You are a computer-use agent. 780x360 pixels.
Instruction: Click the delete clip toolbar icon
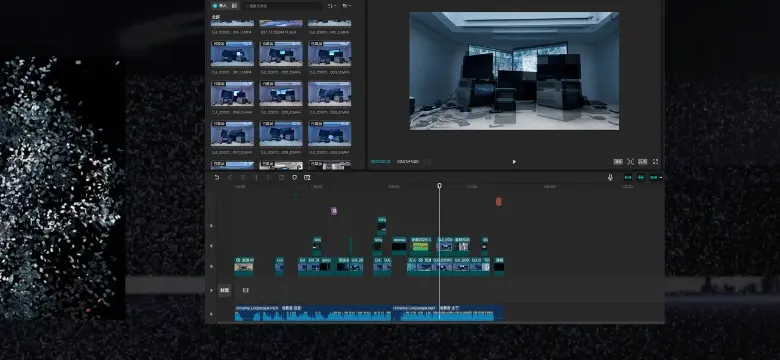[281, 178]
